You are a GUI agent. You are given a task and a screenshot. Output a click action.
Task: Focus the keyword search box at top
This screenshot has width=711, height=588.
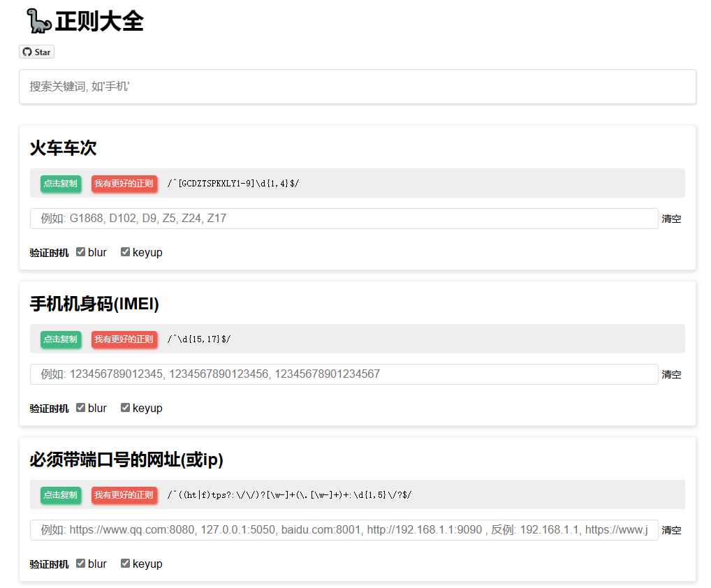pyautogui.click(x=357, y=87)
